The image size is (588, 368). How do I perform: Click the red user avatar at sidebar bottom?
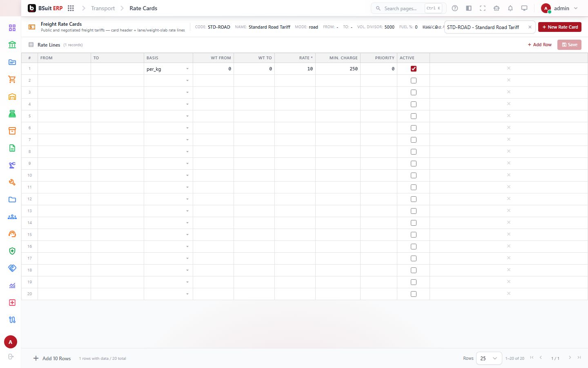coord(11,342)
